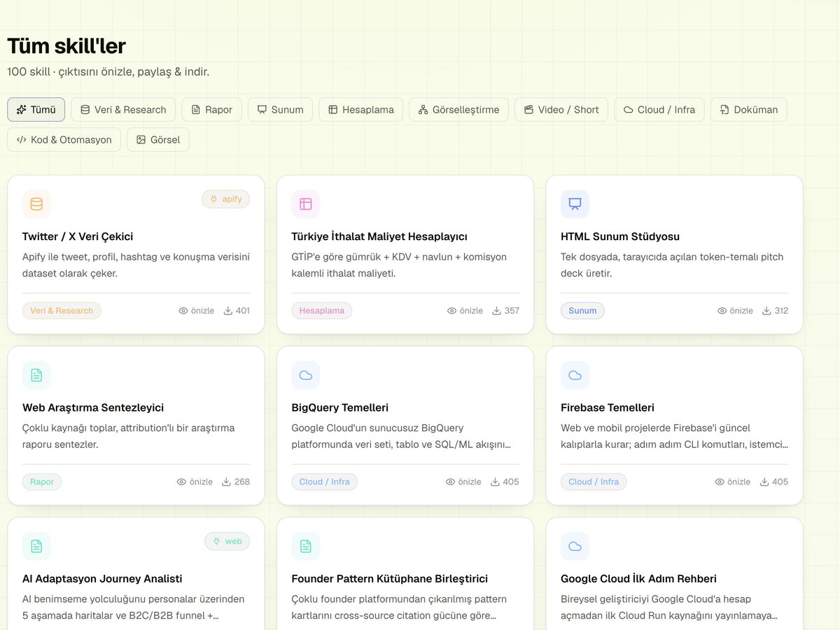Select the Görsel filter

[158, 139]
